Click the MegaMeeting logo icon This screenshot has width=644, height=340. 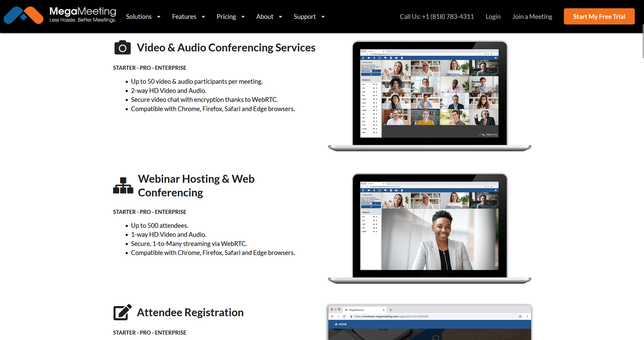(x=23, y=15)
